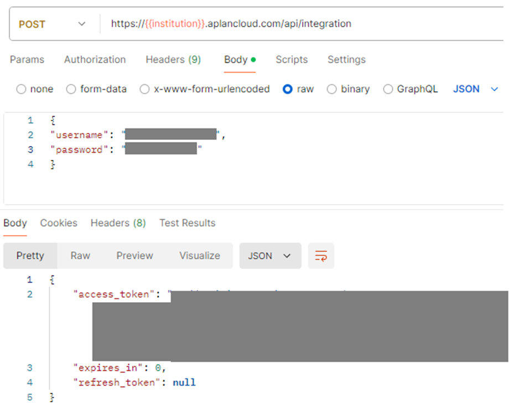
Task: Open the Scripts tab
Action: pyautogui.click(x=292, y=60)
